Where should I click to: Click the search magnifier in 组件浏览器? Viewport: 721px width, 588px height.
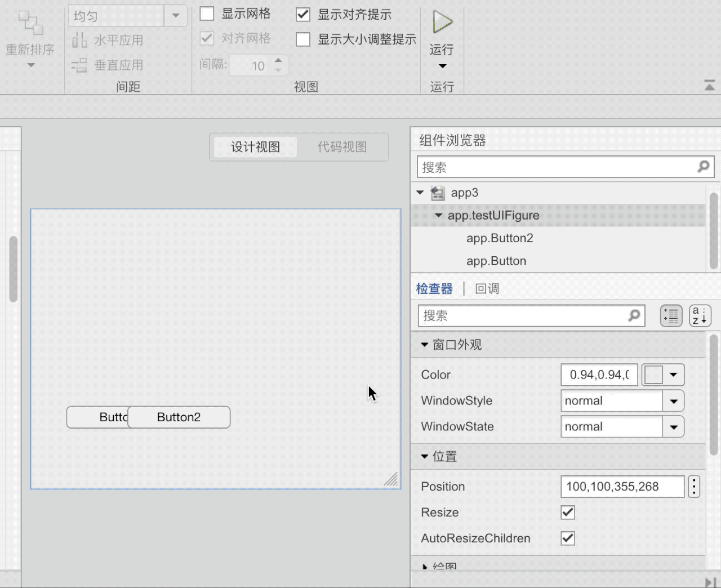(x=703, y=167)
